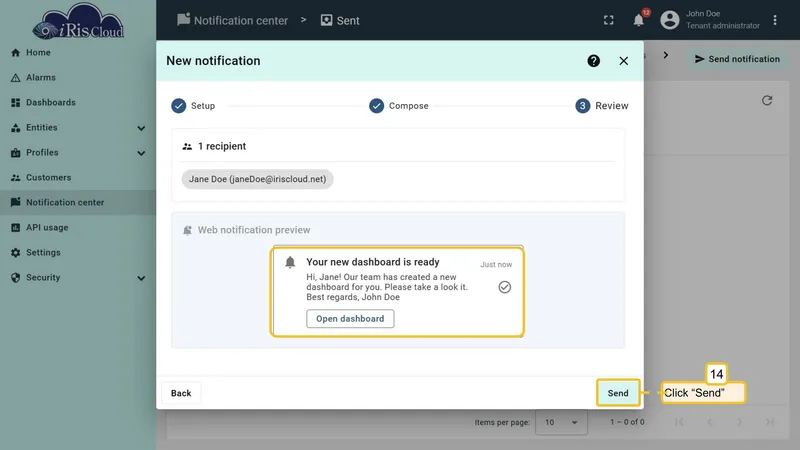Click the Back button
The height and width of the screenshot is (450, 800).
(x=181, y=393)
